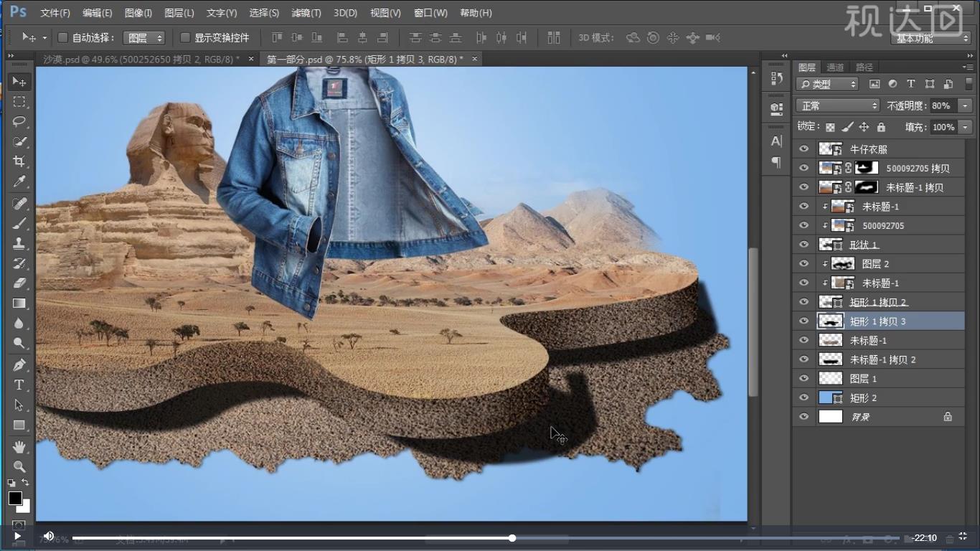This screenshot has width=980, height=551.
Task: Select the Horizontal Type tool
Action: pyautogui.click(x=19, y=385)
